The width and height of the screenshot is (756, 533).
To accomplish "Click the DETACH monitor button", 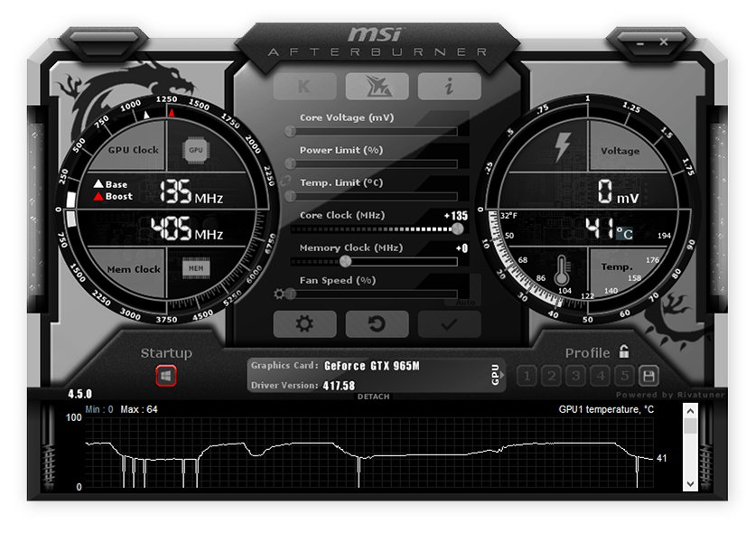I will click(374, 397).
